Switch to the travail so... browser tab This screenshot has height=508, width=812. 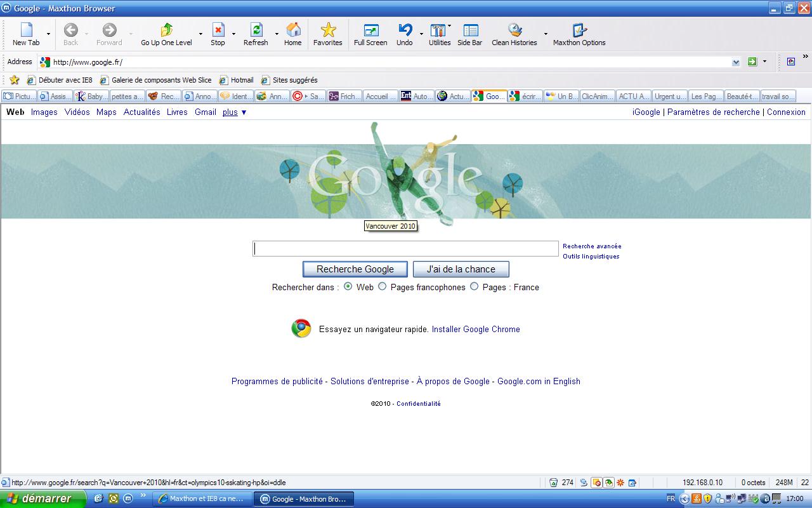tap(778, 97)
